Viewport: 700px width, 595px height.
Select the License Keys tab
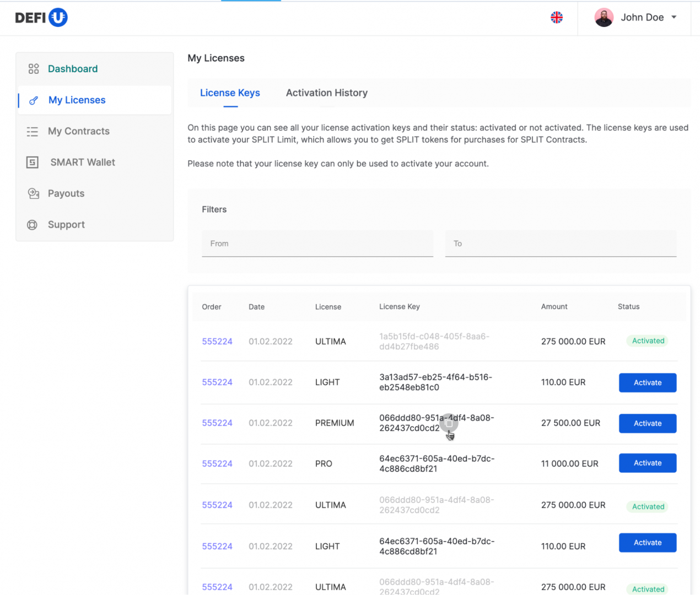230,93
